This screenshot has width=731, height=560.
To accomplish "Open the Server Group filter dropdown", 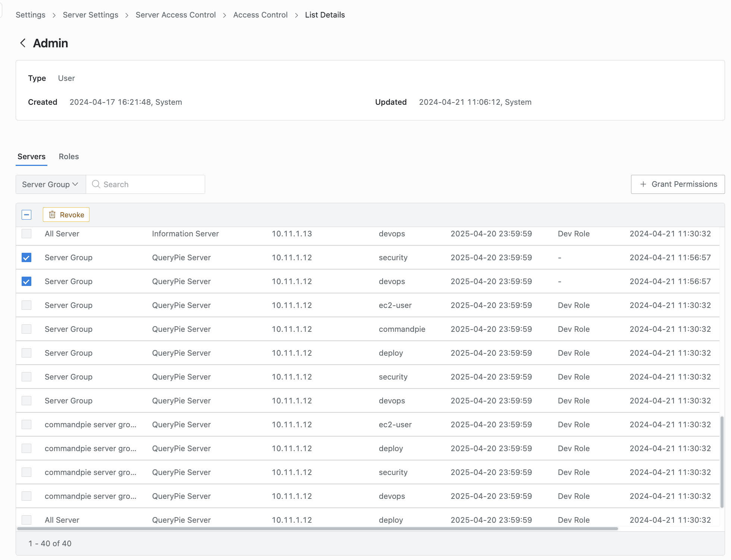I will (50, 184).
